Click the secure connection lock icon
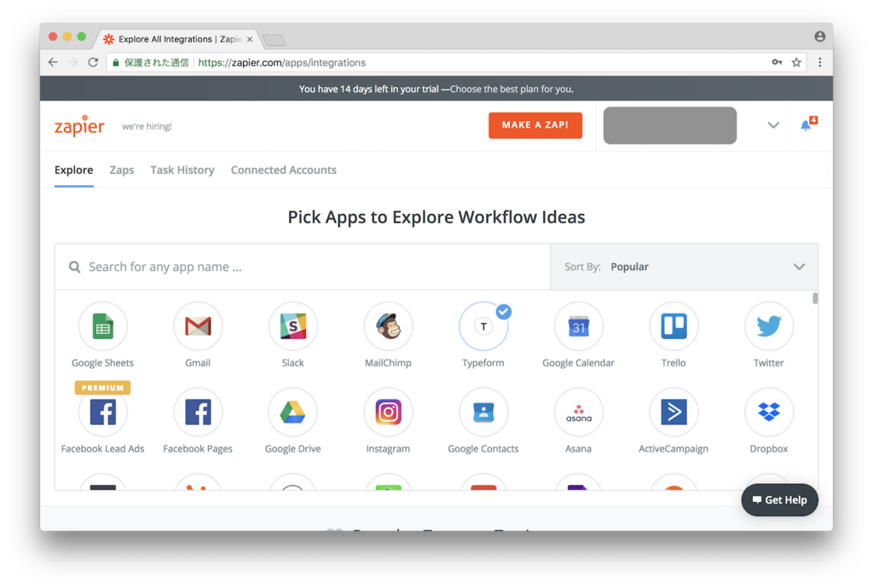 [116, 62]
